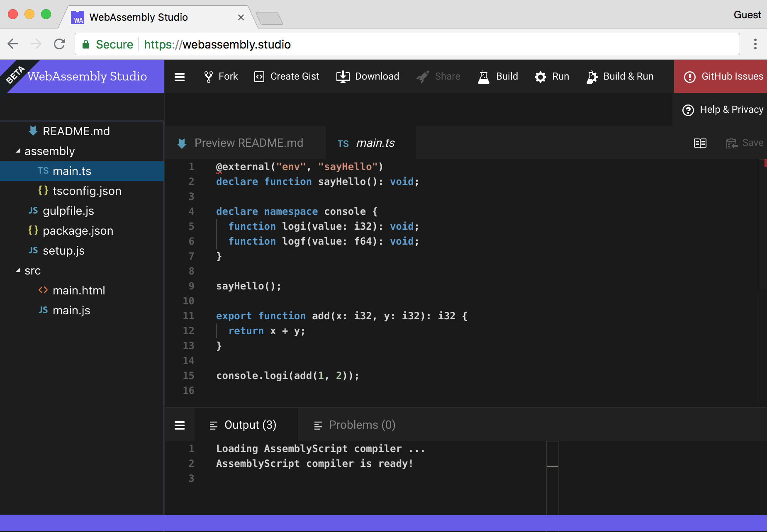Viewport: 767px width, 532px height.
Task: Click the Run gear icon
Action: [x=541, y=77]
